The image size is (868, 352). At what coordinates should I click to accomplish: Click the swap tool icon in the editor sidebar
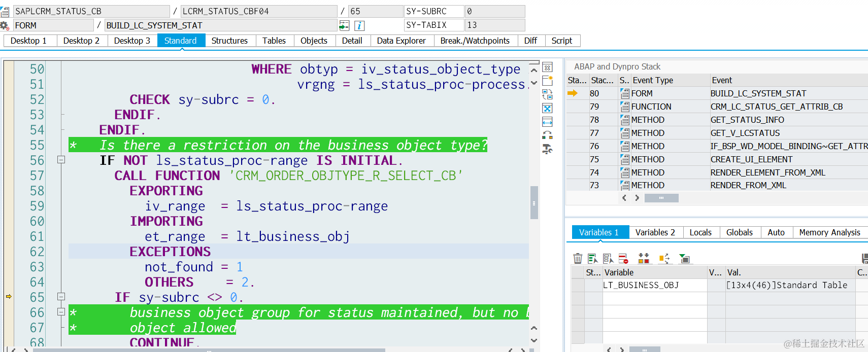point(547,94)
